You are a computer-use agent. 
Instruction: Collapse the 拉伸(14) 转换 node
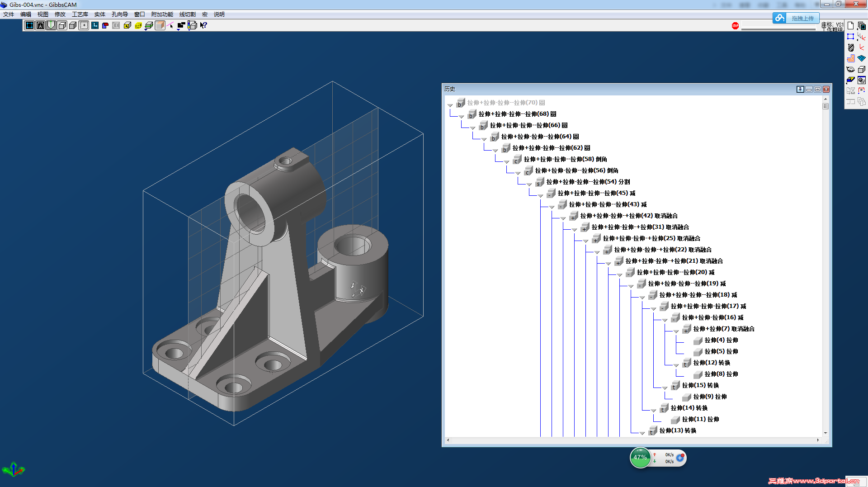pos(654,410)
